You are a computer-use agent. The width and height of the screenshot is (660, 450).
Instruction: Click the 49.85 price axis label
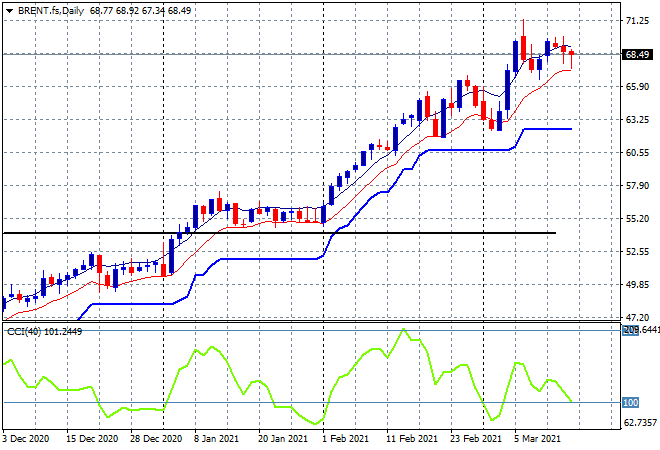coord(637,285)
